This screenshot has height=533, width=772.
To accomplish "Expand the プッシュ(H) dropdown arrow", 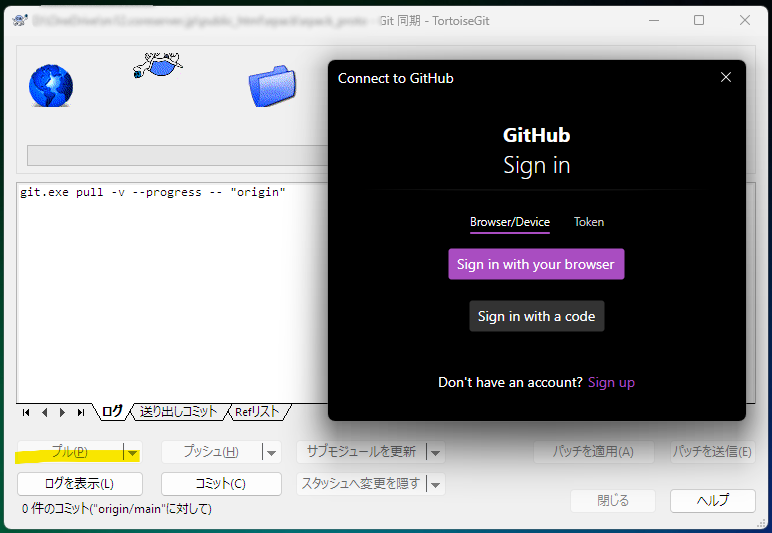I will 271,452.
